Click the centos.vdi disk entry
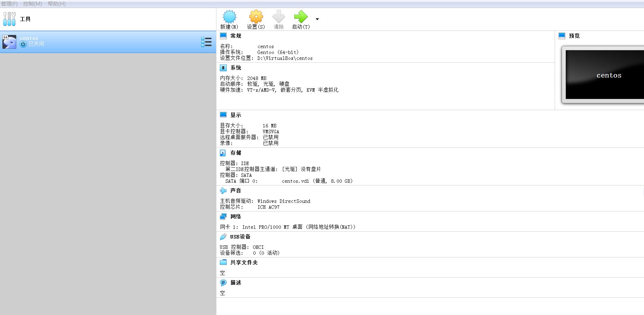The height and width of the screenshot is (315, 644). pos(317,181)
